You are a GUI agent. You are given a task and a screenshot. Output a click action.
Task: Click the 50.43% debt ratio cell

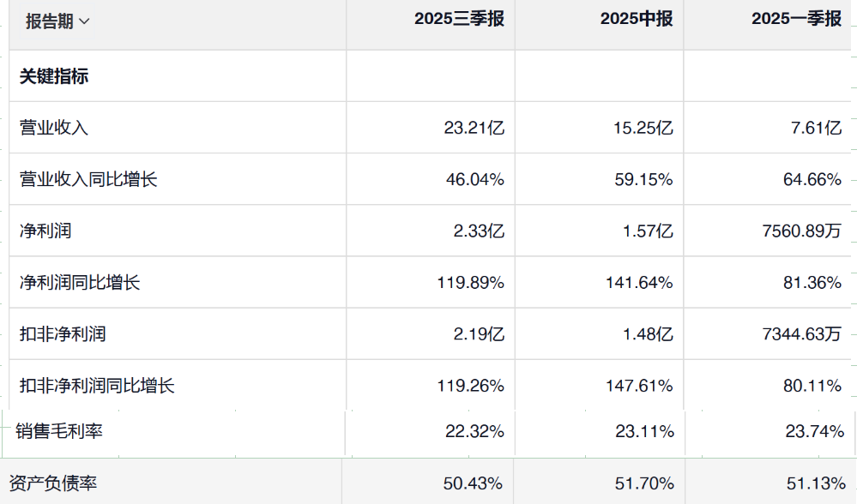(x=473, y=484)
